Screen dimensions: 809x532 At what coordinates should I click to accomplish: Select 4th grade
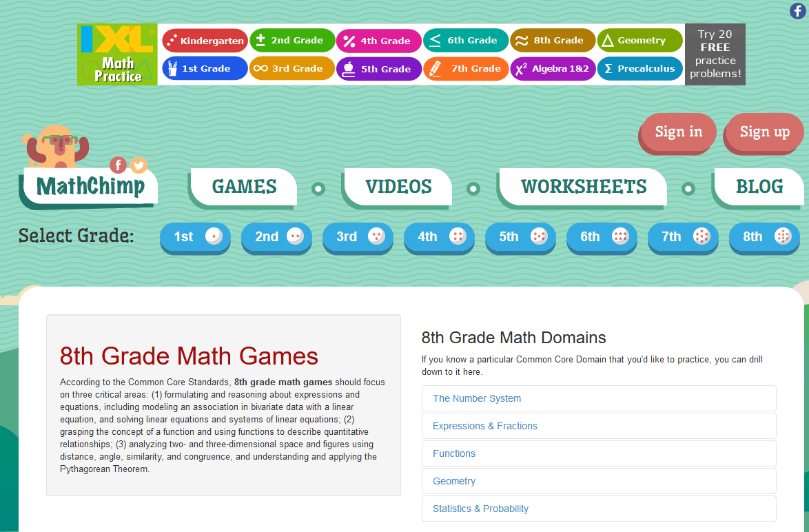click(x=439, y=236)
